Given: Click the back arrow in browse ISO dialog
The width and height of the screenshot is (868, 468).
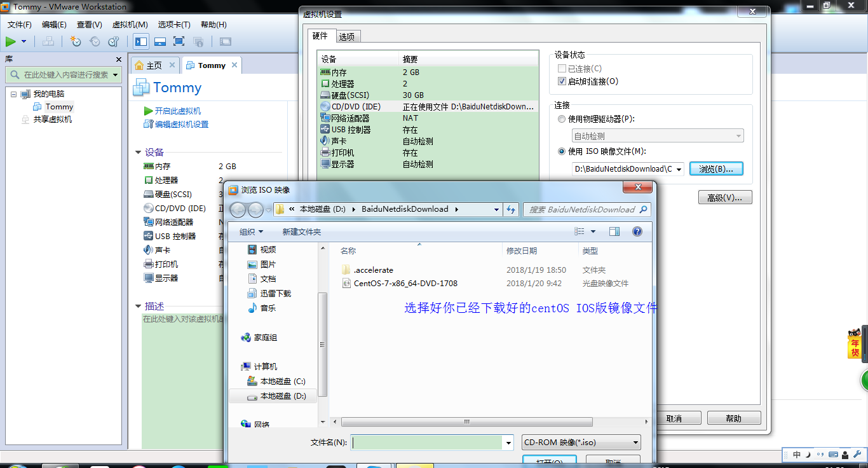Looking at the screenshot, I should (x=238, y=209).
